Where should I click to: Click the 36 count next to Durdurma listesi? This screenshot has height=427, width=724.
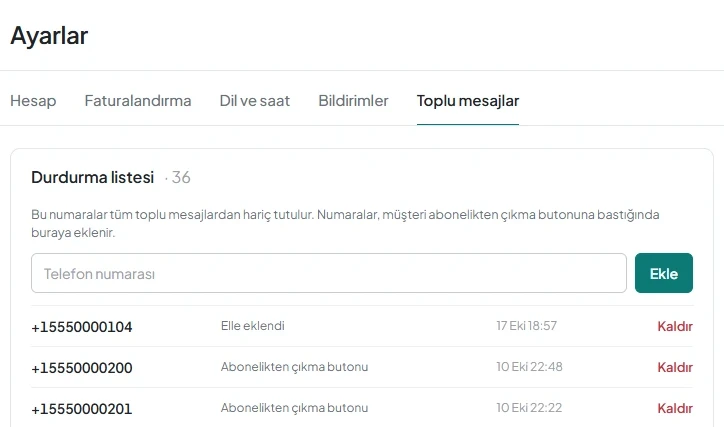(x=181, y=177)
